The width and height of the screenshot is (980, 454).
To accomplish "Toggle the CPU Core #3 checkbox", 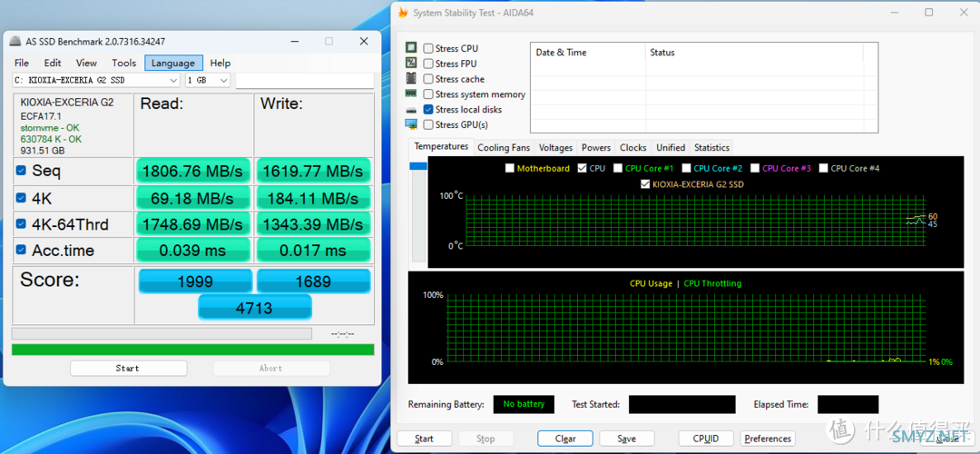I will 755,168.
